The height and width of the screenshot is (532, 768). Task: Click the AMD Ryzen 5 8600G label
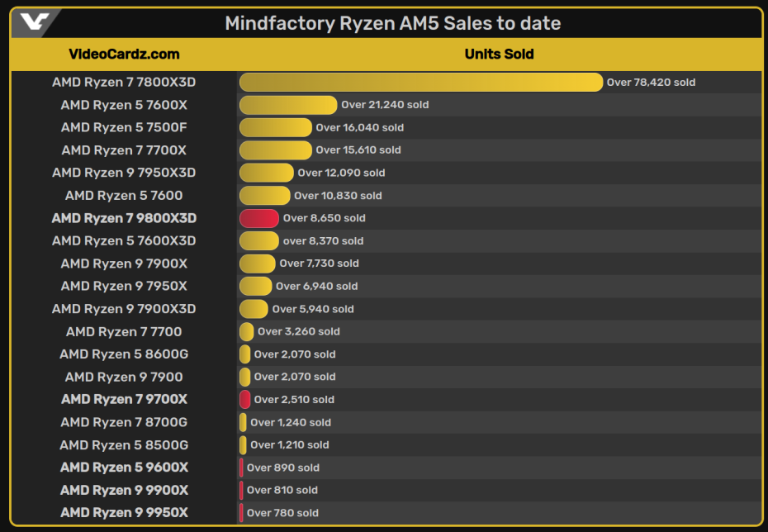(x=124, y=354)
